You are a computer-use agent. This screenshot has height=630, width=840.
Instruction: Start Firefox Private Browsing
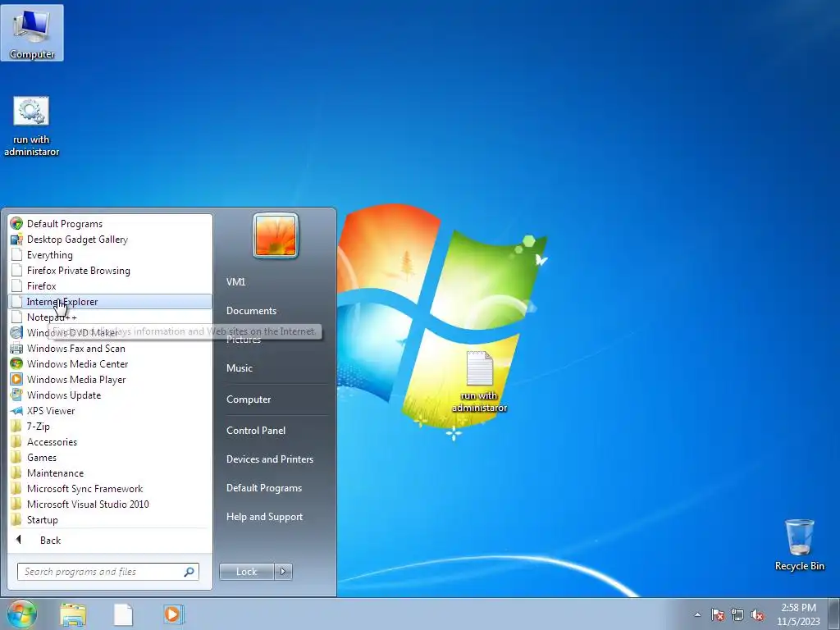pyautogui.click(x=110, y=271)
